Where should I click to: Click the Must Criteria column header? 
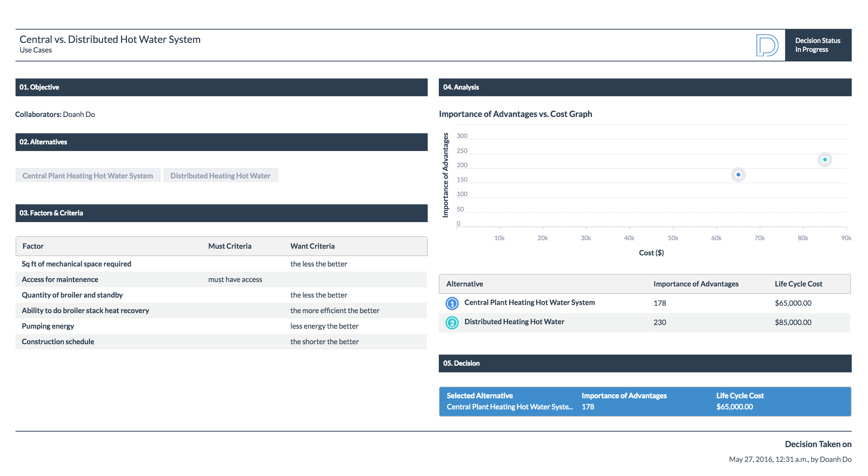230,246
